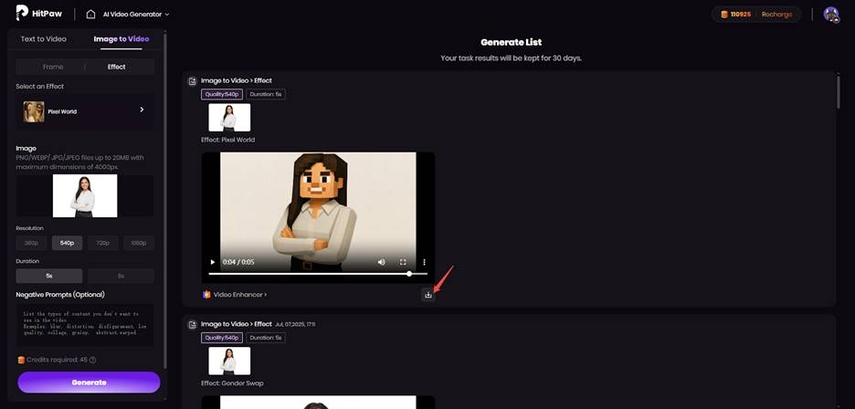
Task: Click the Generate button
Action: [x=89, y=382]
